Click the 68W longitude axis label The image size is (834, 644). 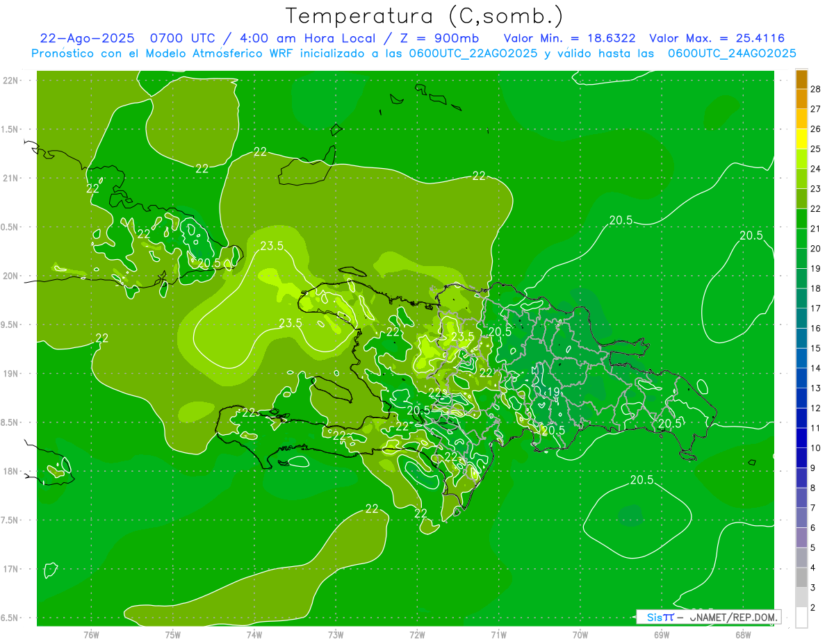pos(743,635)
